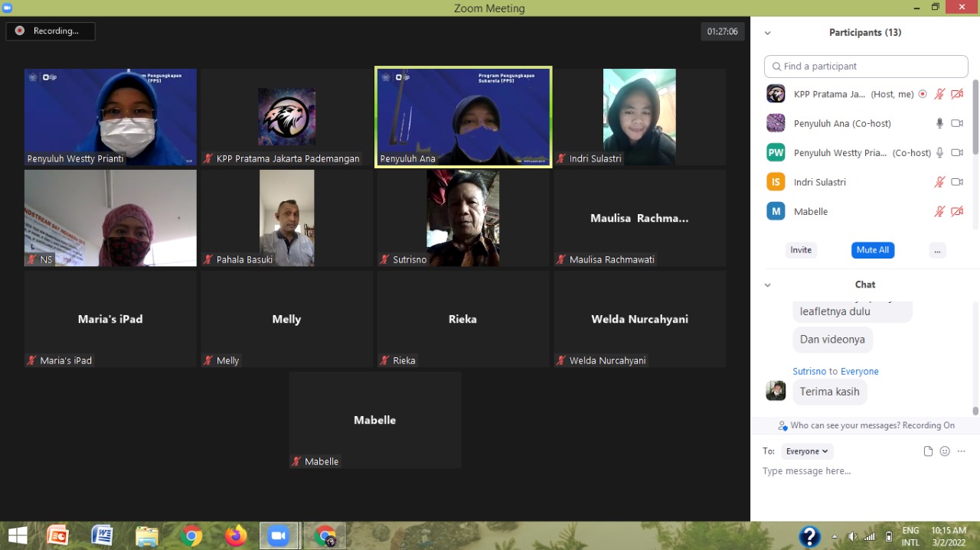The width and height of the screenshot is (980, 550).
Task: Click the taskbar speaker volume icon
Action: (x=852, y=536)
